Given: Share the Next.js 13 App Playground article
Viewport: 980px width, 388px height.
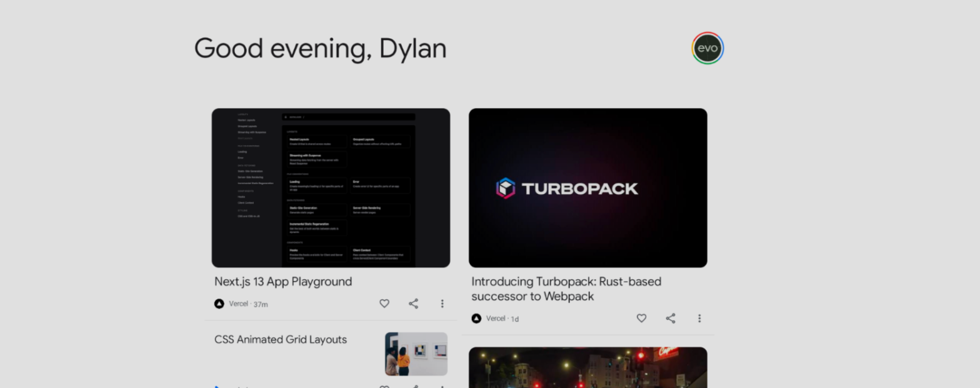Looking at the screenshot, I should 413,304.
